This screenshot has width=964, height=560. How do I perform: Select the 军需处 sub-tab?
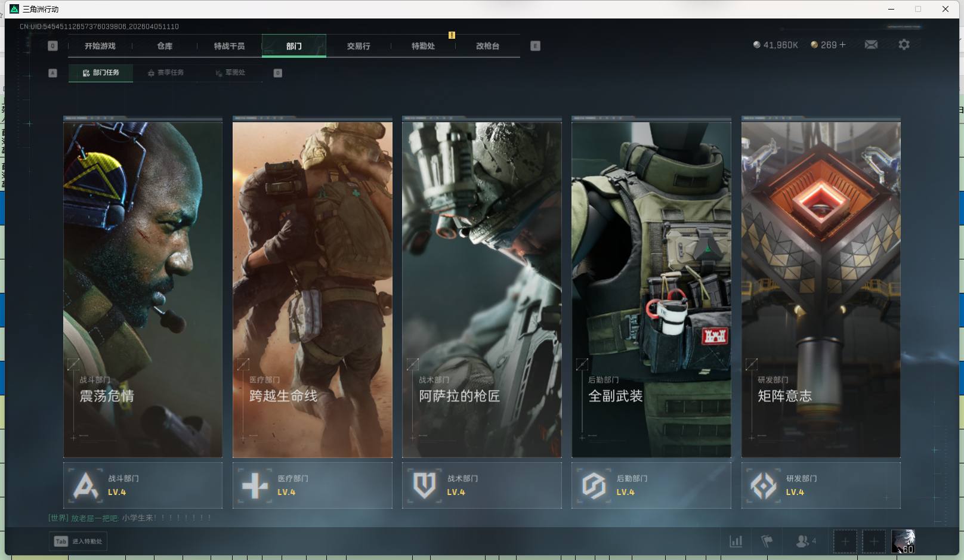(231, 73)
